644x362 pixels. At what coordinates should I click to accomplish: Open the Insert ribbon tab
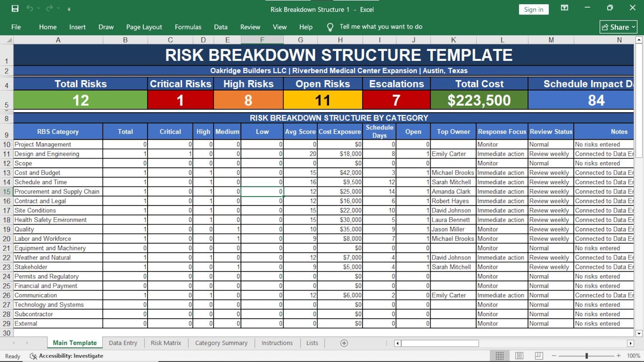[77, 27]
